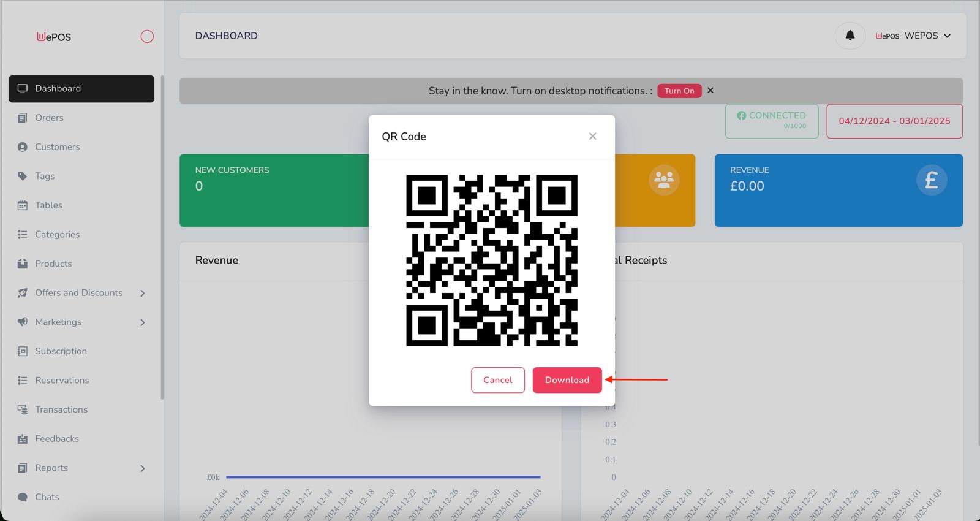Go to Feedbacks page
The width and height of the screenshot is (980, 521).
click(x=57, y=439)
